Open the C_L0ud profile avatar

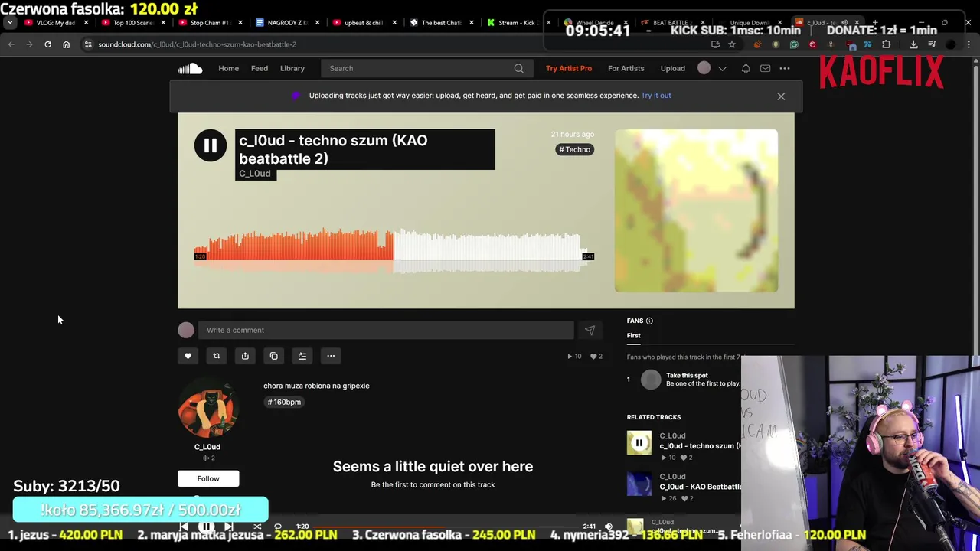coord(207,409)
